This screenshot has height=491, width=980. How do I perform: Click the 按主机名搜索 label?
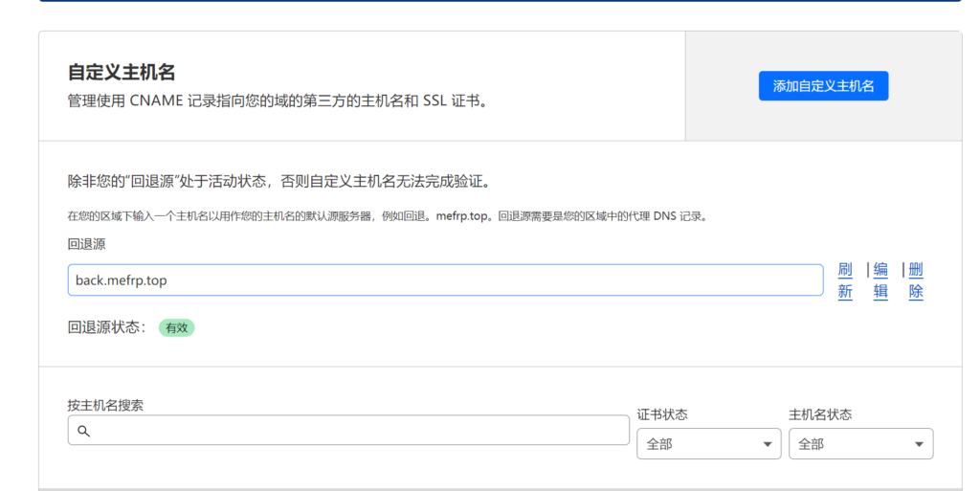[105, 405]
